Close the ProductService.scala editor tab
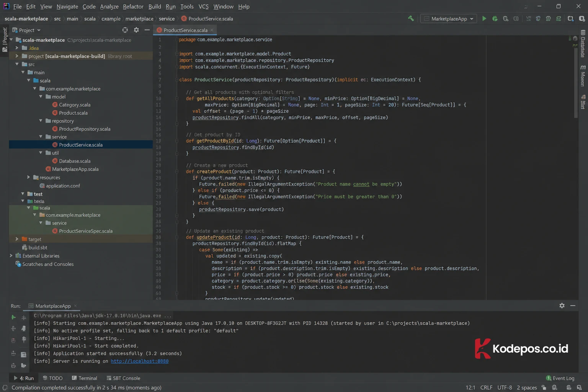Viewport: 588px width, 392px height. 212,30
